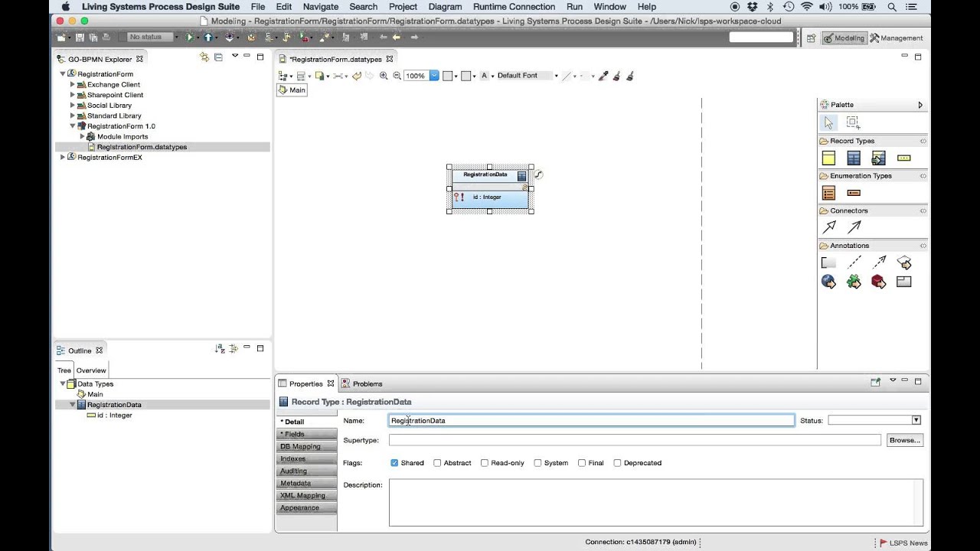Pick the open-arrow Relationship connector
The image size is (980, 551).
point(854,227)
